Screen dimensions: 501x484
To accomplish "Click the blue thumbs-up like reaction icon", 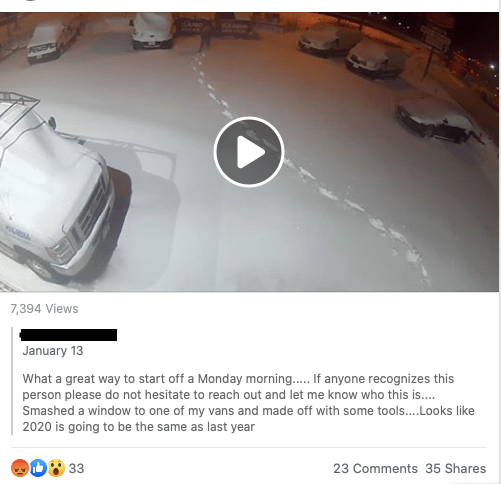I will coord(38,468).
